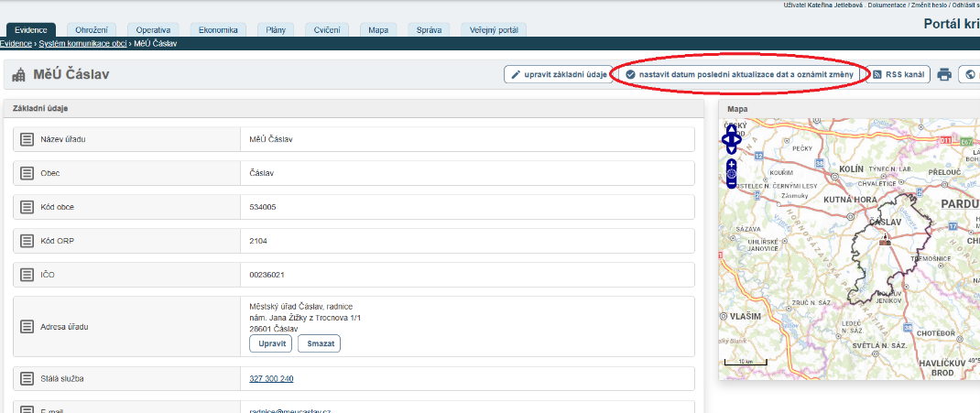
Task: Open the Správa tab
Action: (x=429, y=30)
